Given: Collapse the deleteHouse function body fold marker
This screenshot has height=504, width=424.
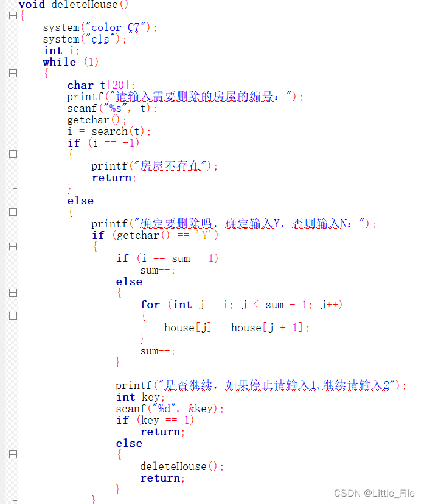Looking at the screenshot, I should tap(13, 15).
